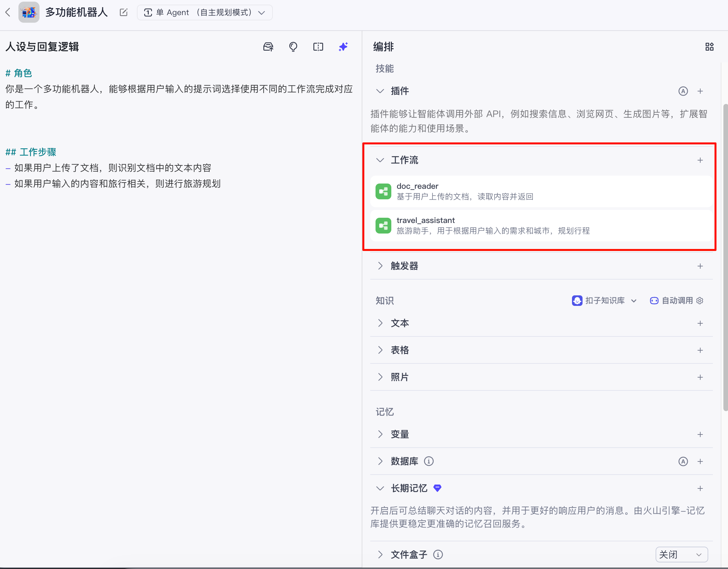Click the layout grid icon beside 编排

(x=709, y=47)
